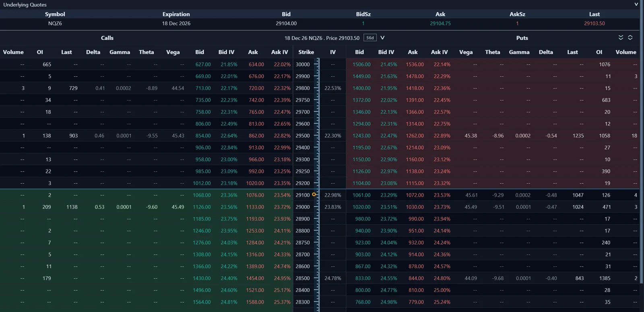
Task: Select the NQZ6 symbol in Underlying Quotes
Action: coord(55,23)
